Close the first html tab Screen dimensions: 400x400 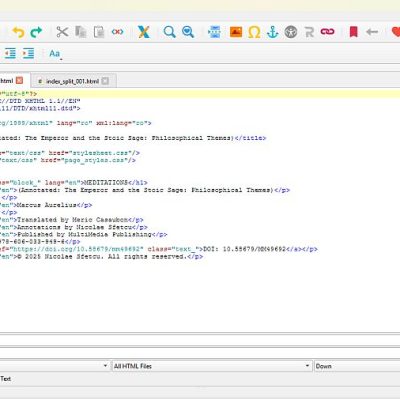(20, 81)
